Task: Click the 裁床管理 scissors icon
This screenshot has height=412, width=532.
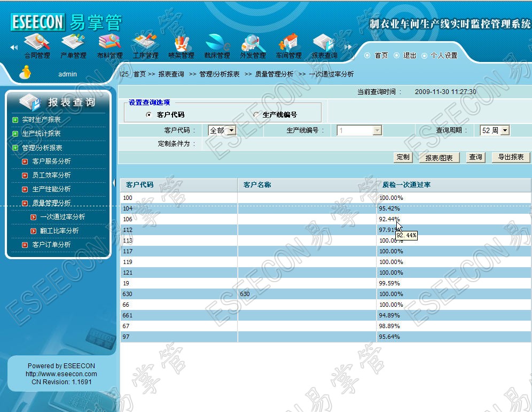Action: (217, 43)
